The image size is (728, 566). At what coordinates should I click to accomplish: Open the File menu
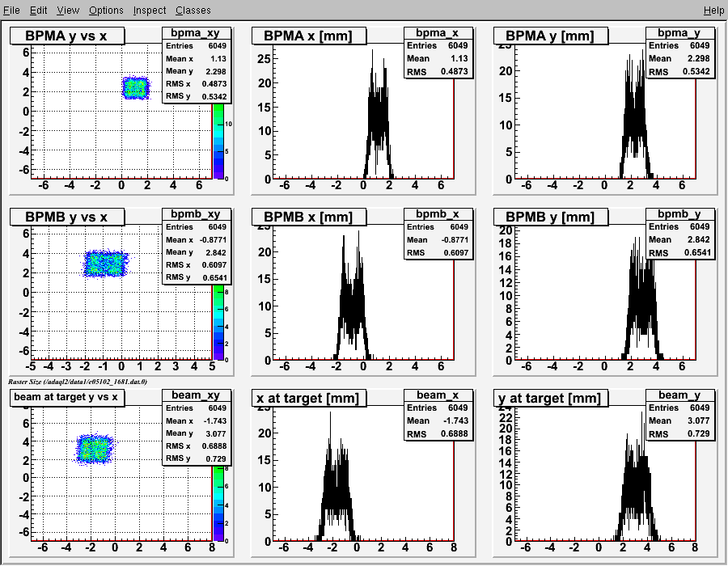pos(11,10)
